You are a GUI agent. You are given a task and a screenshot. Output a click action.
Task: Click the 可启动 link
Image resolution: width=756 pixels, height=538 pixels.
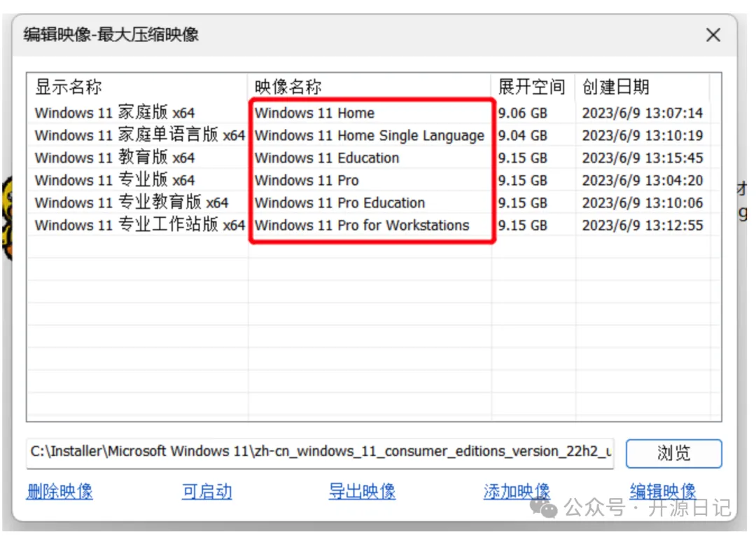pyautogui.click(x=206, y=491)
